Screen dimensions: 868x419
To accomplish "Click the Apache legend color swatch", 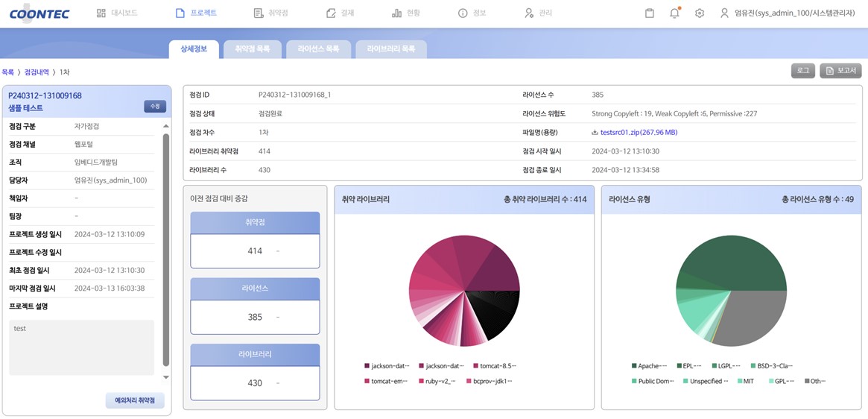I will (634, 366).
